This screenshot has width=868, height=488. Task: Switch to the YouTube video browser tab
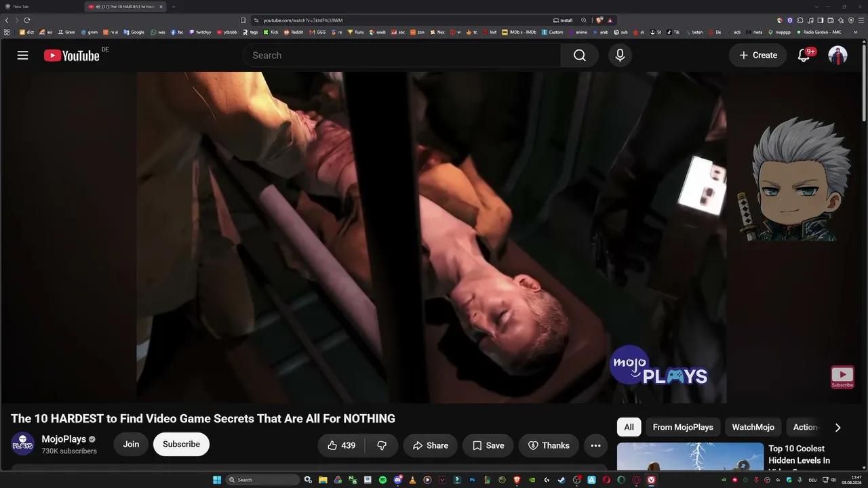tap(124, 7)
